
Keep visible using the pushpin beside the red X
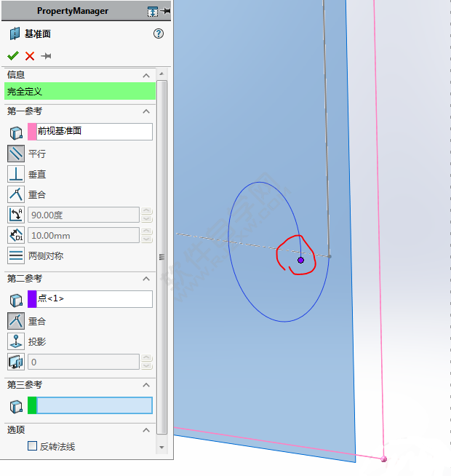46,56
